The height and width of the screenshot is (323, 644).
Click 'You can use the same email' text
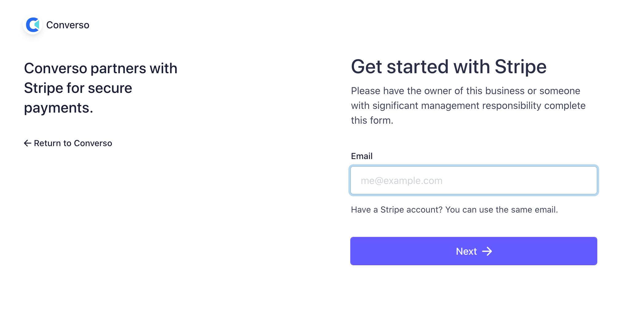[x=501, y=209]
